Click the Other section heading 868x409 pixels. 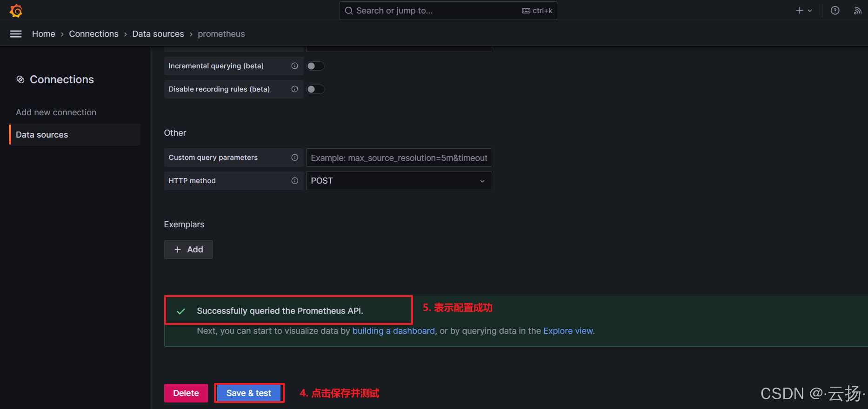pos(175,133)
